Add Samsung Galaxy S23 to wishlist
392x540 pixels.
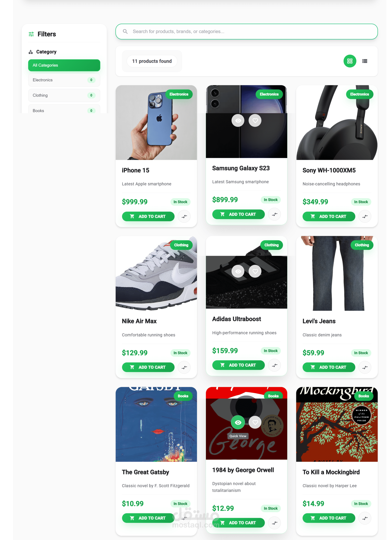point(255,120)
